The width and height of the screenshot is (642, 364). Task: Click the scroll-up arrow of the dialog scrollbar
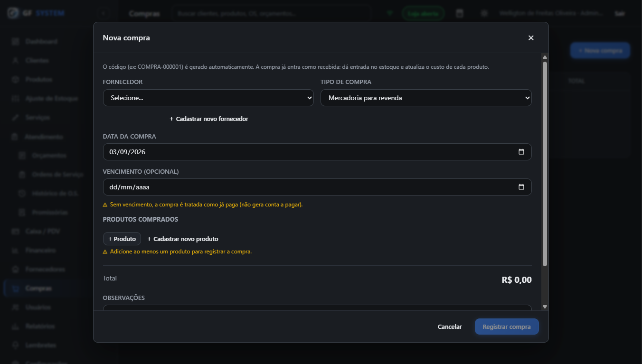tap(545, 57)
